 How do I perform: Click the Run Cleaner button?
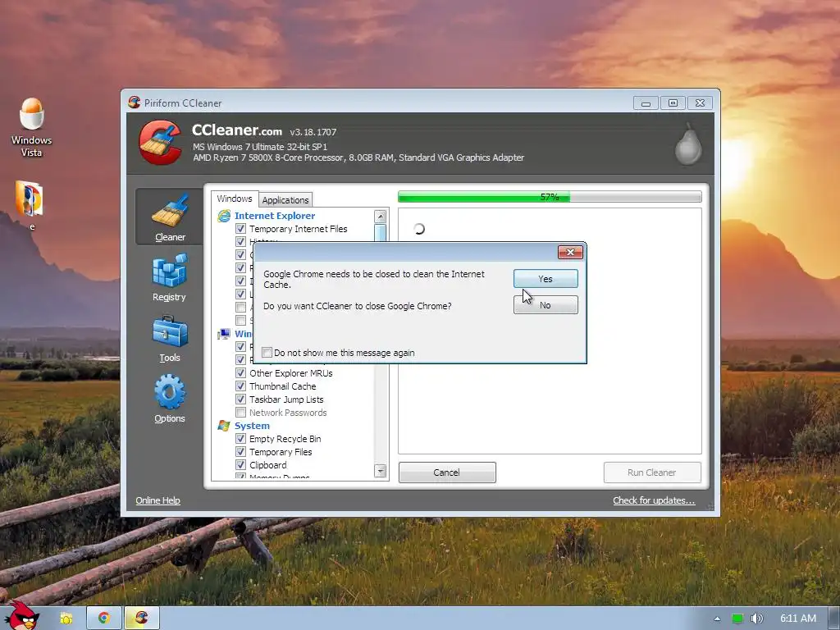(x=652, y=472)
